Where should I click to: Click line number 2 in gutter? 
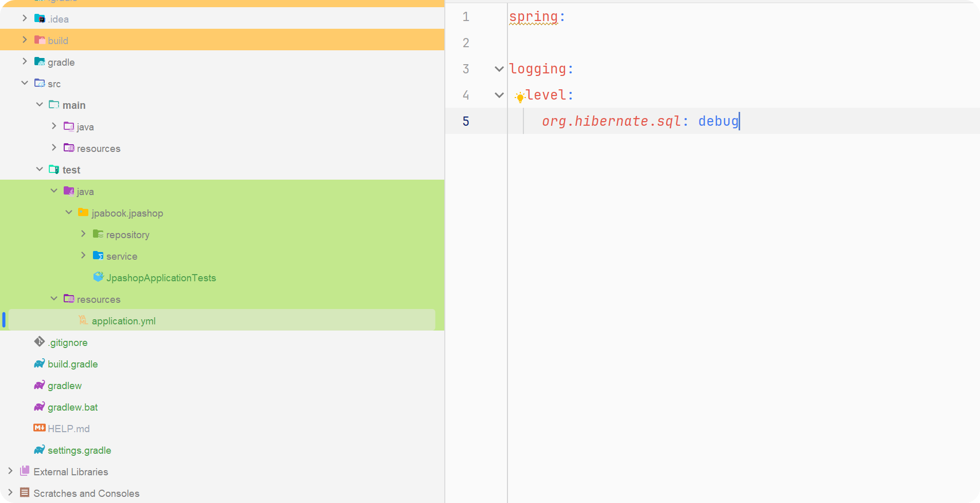[x=466, y=43]
